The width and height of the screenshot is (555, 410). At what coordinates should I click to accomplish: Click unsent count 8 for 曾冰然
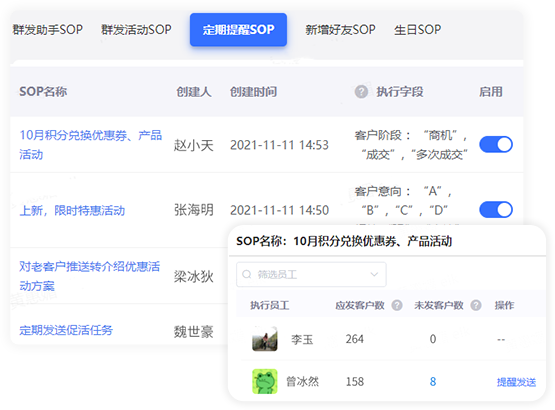[433, 382]
